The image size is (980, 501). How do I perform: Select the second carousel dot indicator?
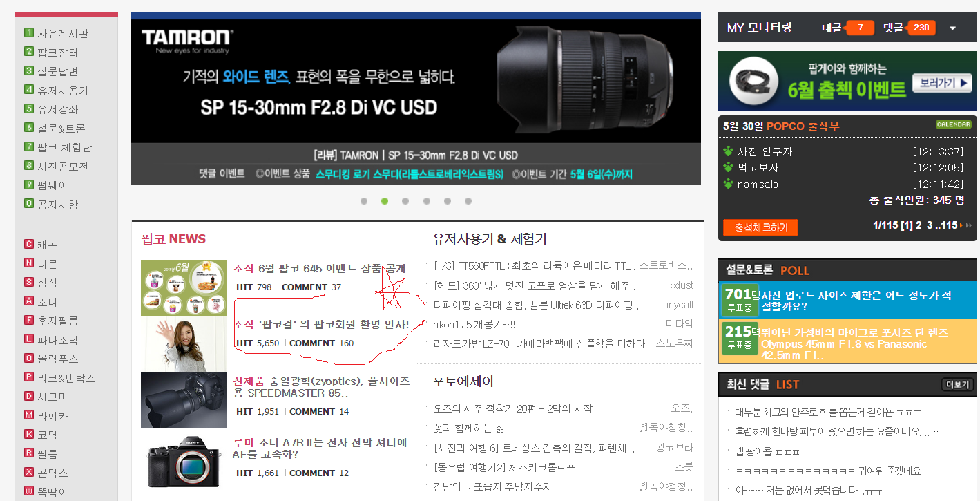click(x=385, y=201)
